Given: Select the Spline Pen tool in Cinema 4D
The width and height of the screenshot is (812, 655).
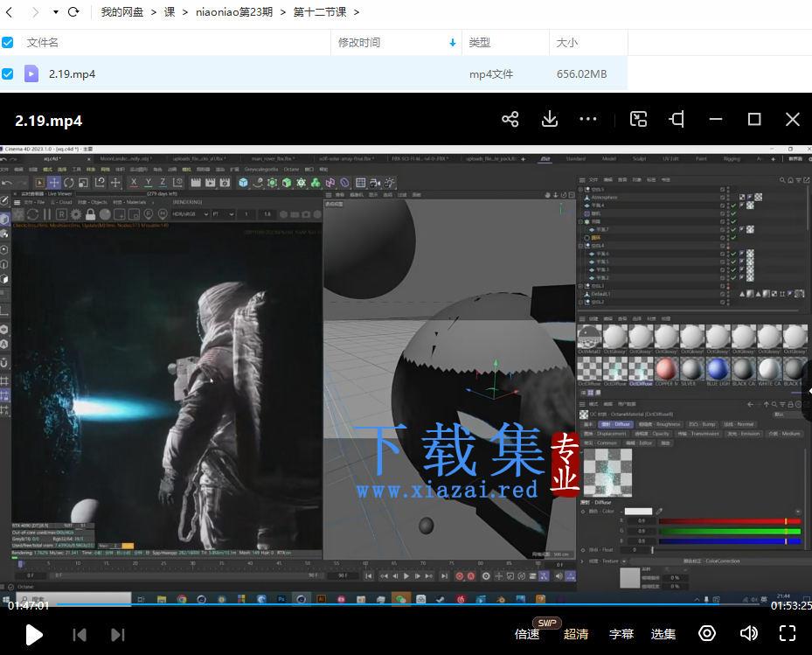Looking at the screenshot, I should point(258,183).
